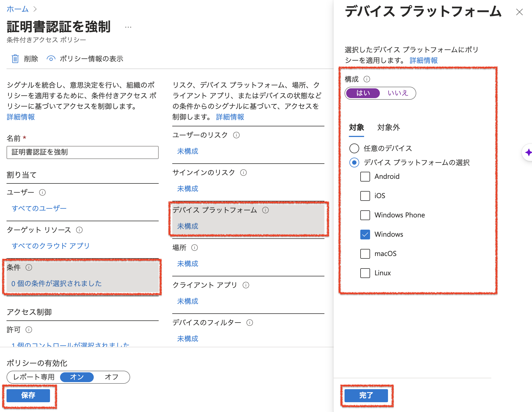Click the eye icon for policy info
Viewport: 532px width, 412px height.
pyautogui.click(x=51, y=59)
